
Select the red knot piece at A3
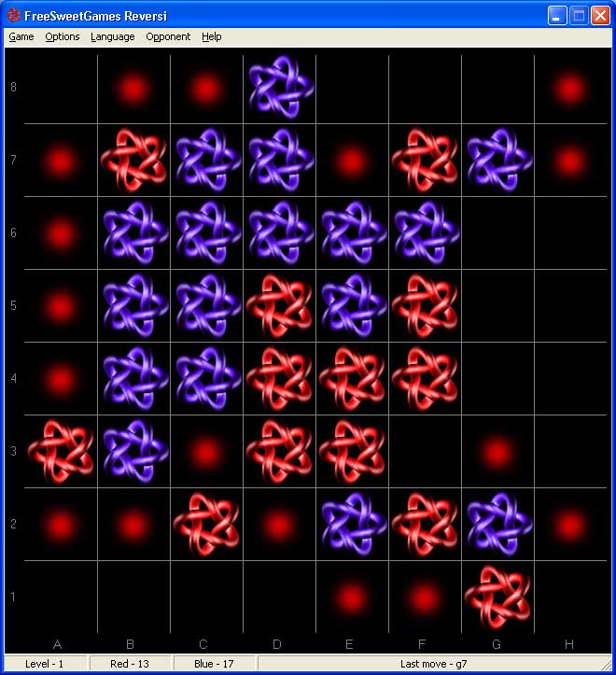tap(60, 451)
